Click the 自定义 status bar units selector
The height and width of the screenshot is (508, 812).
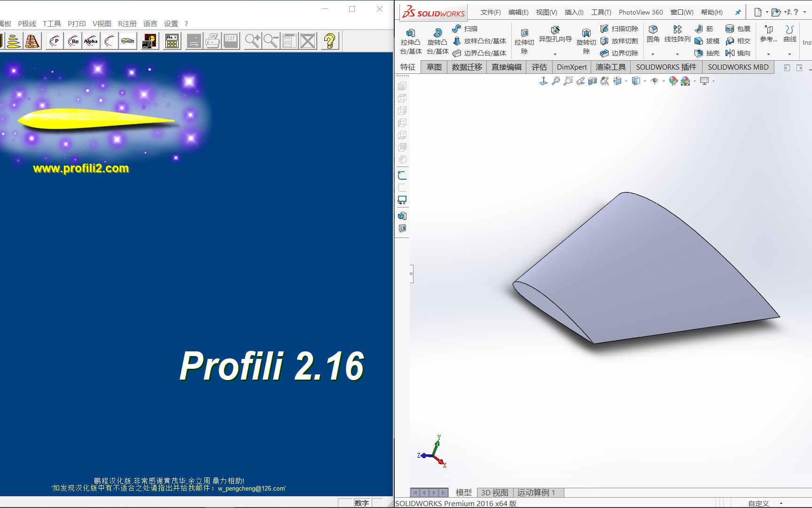[x=758, y=503]
